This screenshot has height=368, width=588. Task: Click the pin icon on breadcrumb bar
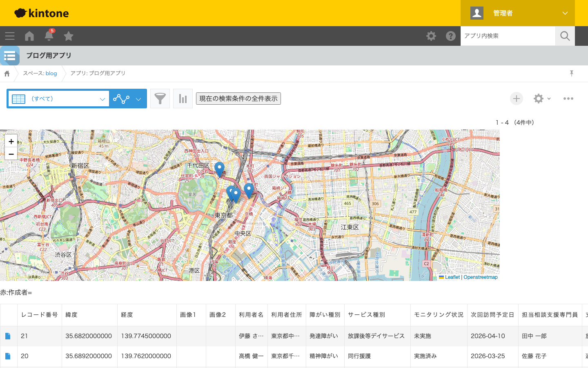572,73
